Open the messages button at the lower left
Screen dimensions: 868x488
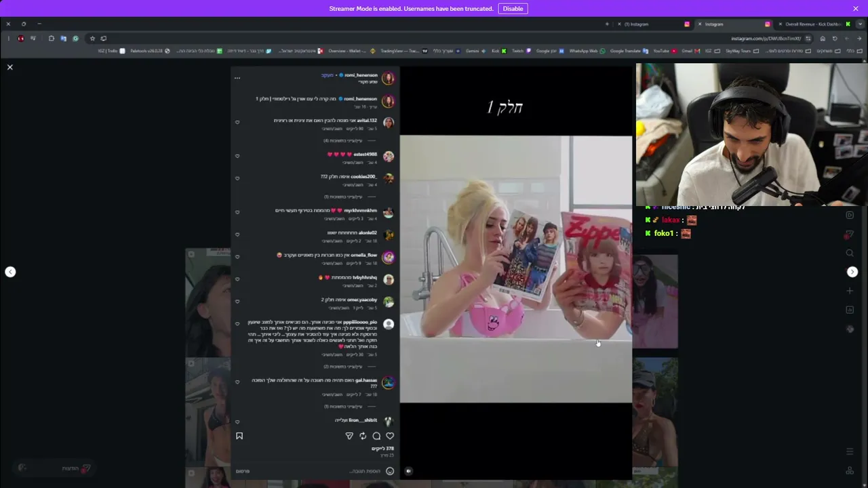coord(56,468)
